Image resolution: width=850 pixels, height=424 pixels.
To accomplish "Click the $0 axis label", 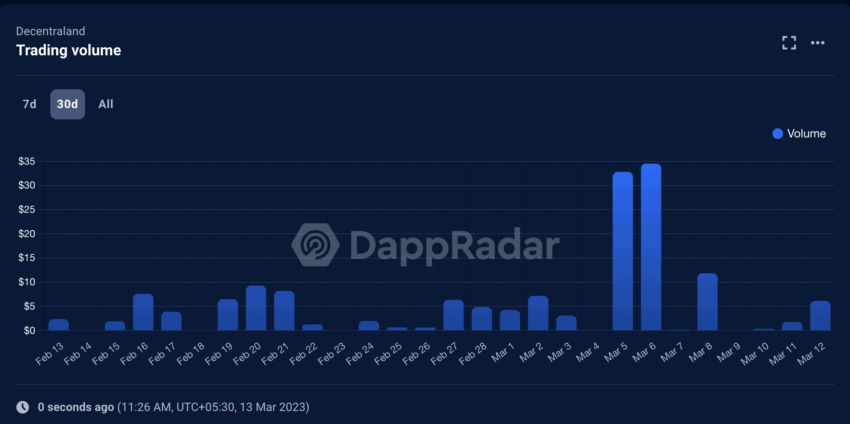I will click(29, 330).
